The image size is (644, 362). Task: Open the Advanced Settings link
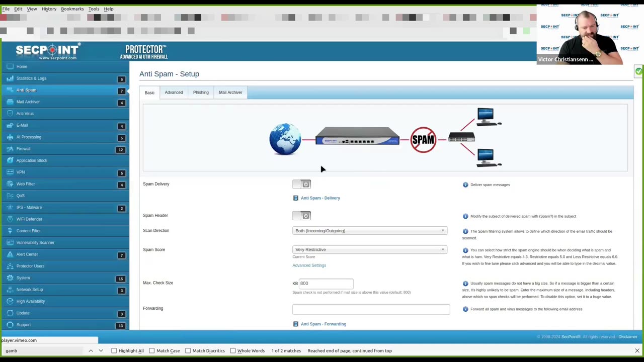tap(309, 265)
